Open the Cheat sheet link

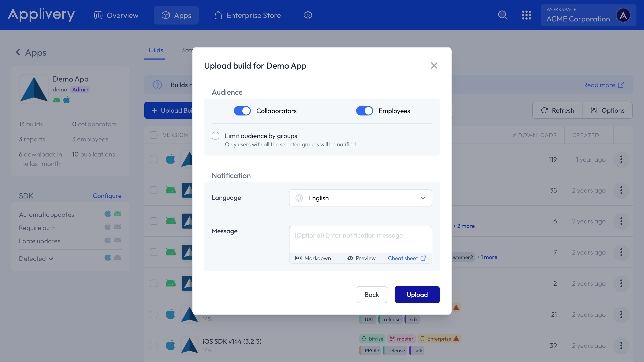click(x=403, y=258)
